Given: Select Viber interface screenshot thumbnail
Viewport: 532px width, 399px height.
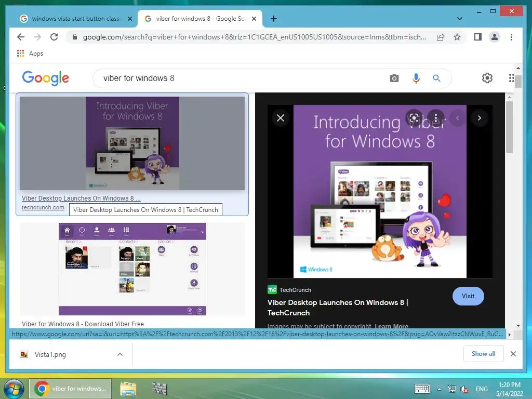Looking at the screenshot, I should 132,269.
